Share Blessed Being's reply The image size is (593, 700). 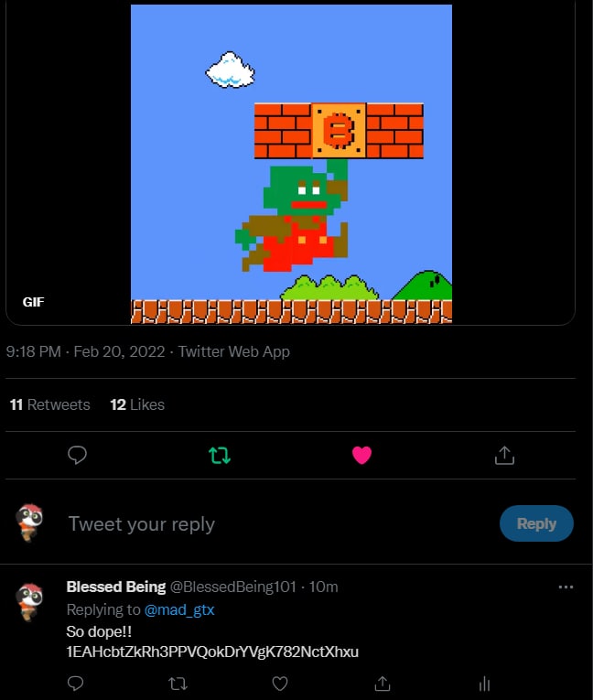pos(383,683)
